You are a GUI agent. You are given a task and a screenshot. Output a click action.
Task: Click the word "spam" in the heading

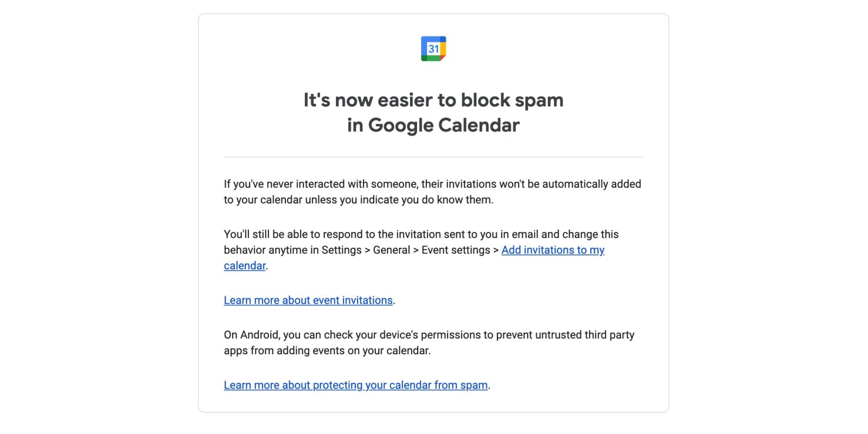(539, 100)
